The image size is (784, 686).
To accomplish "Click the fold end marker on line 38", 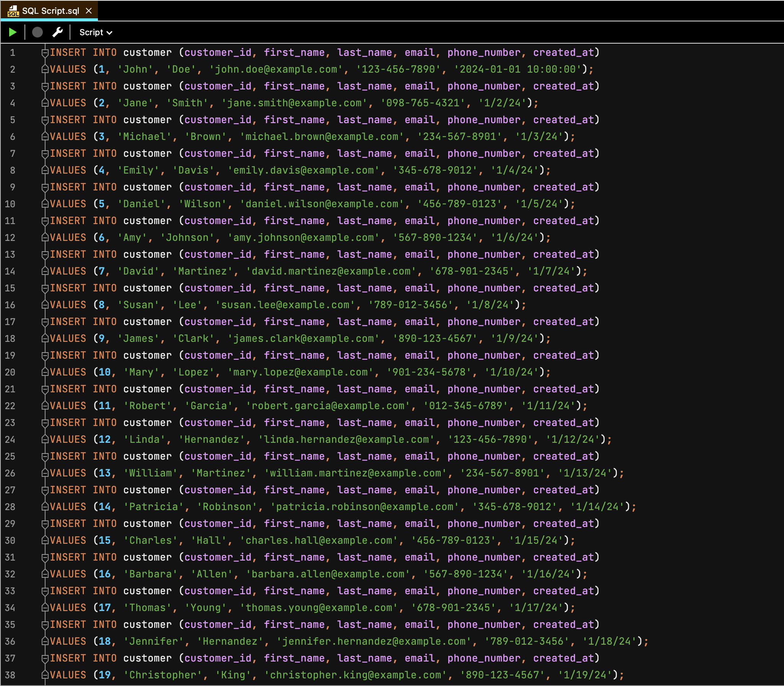I will pos(45,675).
